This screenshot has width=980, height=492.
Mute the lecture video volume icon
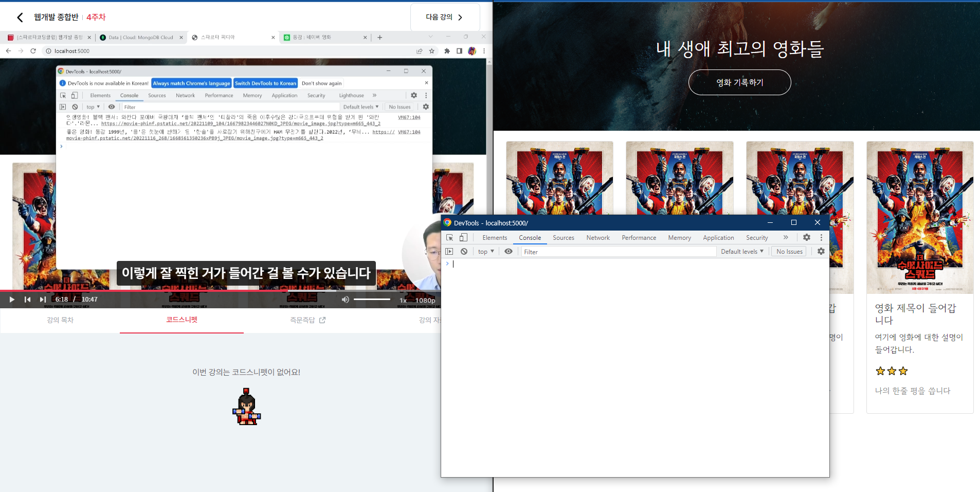(x=346, y=300)
